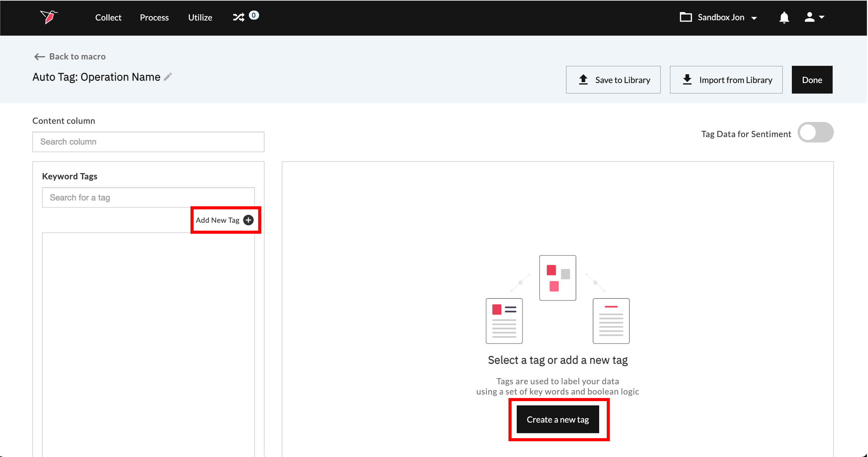Open the shuffle queue icon
The image size is (868, 457).
[x=239, y=17]
